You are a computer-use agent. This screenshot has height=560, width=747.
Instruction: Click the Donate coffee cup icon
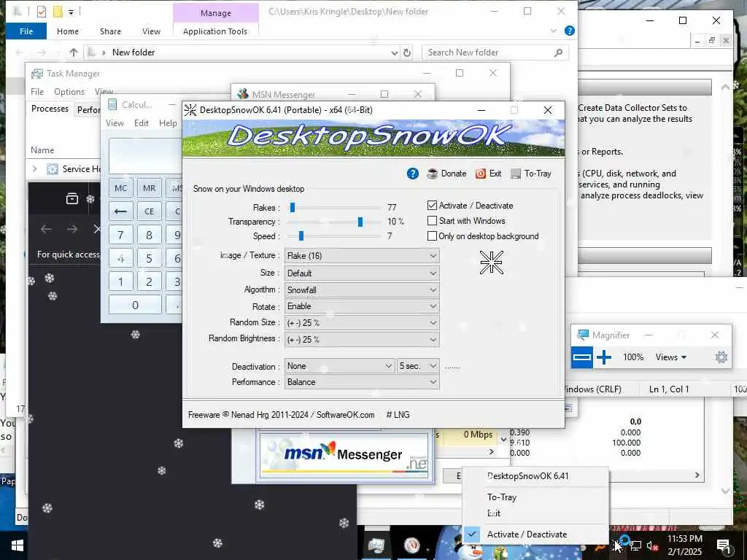pos(433,174)
